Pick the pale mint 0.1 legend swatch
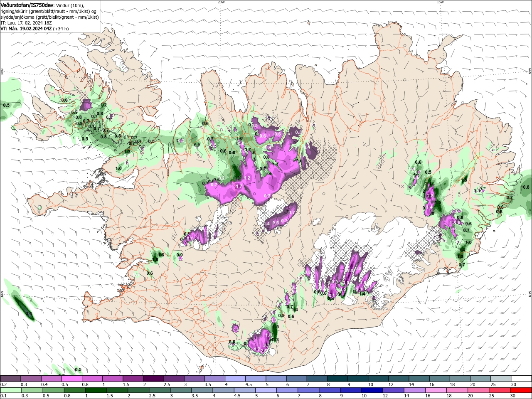This screenshot has height=399, width=532. (x=11, y=390)
